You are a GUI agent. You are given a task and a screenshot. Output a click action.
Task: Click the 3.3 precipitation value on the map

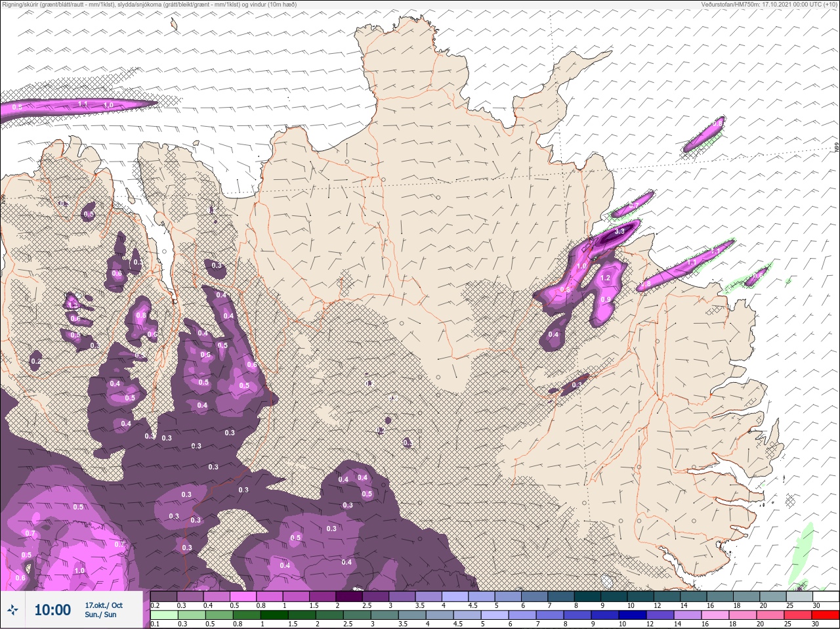(x=619, y=232)
